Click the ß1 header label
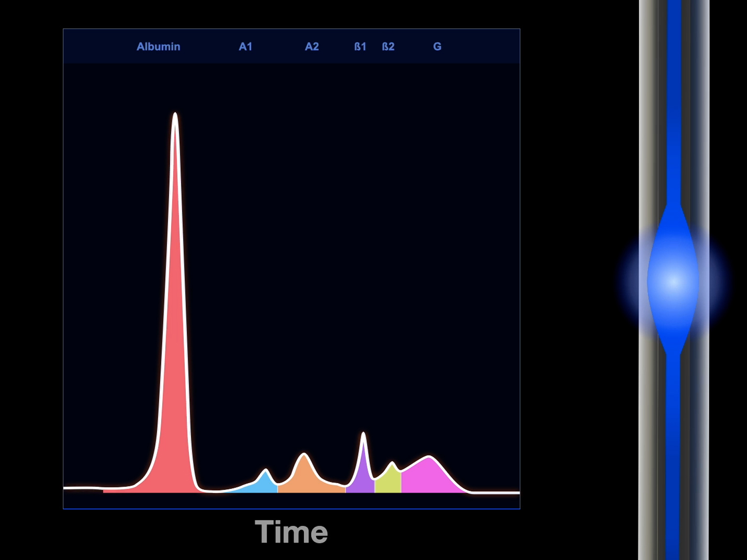747x560 pixels. click(360, 46)
